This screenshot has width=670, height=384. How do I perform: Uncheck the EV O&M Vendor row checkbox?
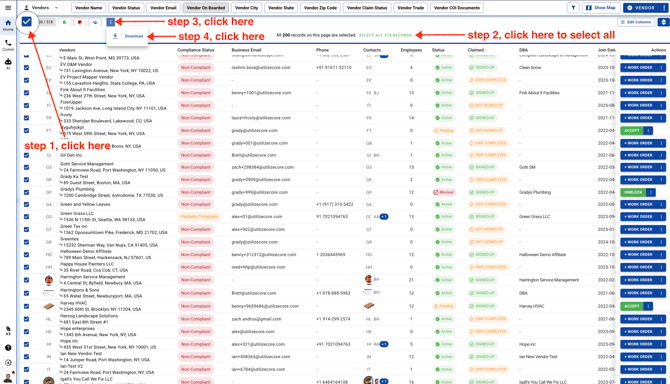tap(26, 67)
